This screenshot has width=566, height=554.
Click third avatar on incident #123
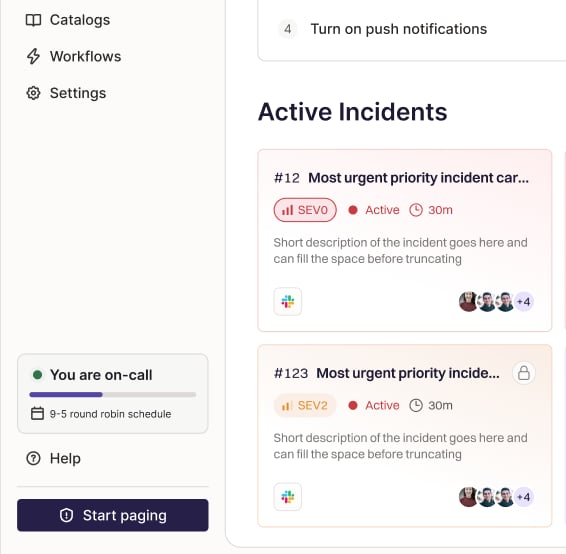[x=505, y=497]
